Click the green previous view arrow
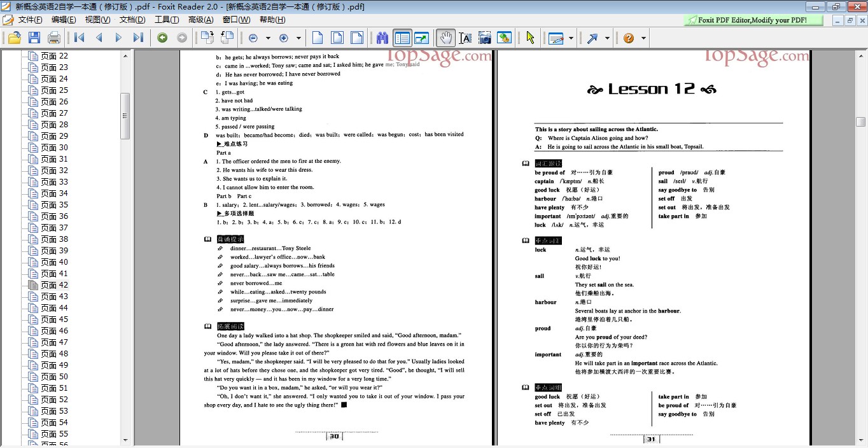Image resolution: width=868 pixels, height=448 pixels. 162,38
